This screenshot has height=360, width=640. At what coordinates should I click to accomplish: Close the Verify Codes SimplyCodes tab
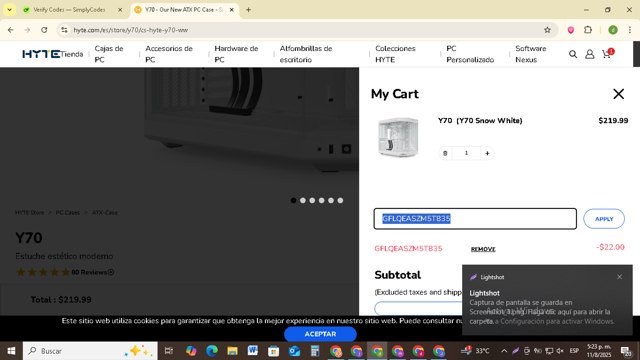tap(120, 9)
